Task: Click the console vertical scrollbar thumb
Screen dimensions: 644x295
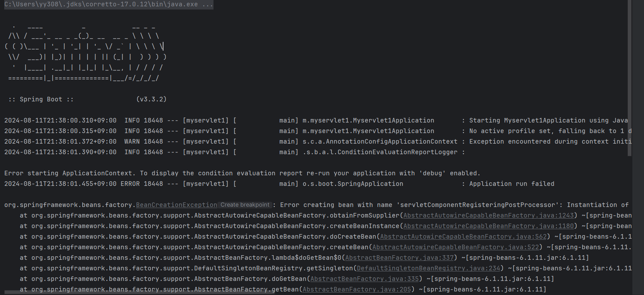Action: click(x=630, y=77)
